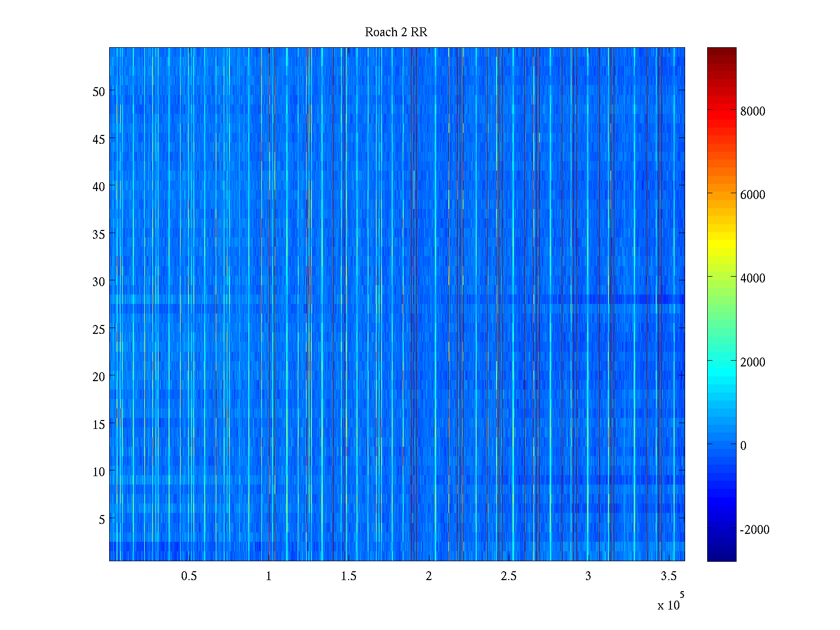Click the x-axis tick label 0.5

point(189,576)
